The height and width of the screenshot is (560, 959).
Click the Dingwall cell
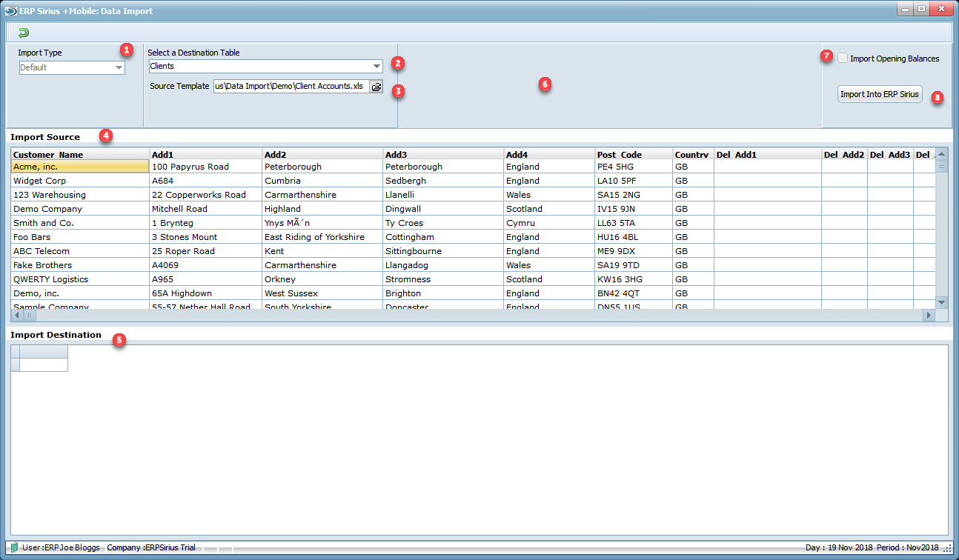point(443,209)
